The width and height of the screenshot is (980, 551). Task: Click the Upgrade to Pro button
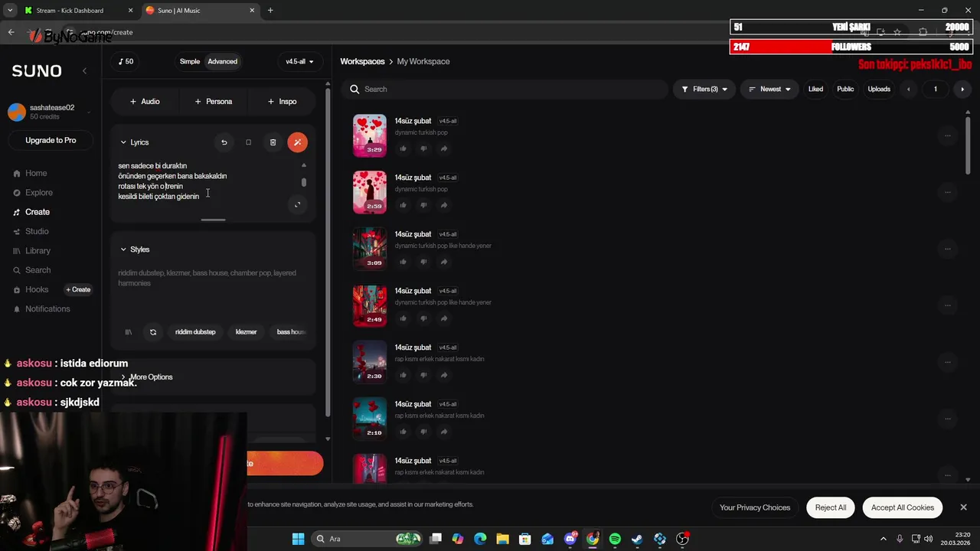(x=51, y=140)
